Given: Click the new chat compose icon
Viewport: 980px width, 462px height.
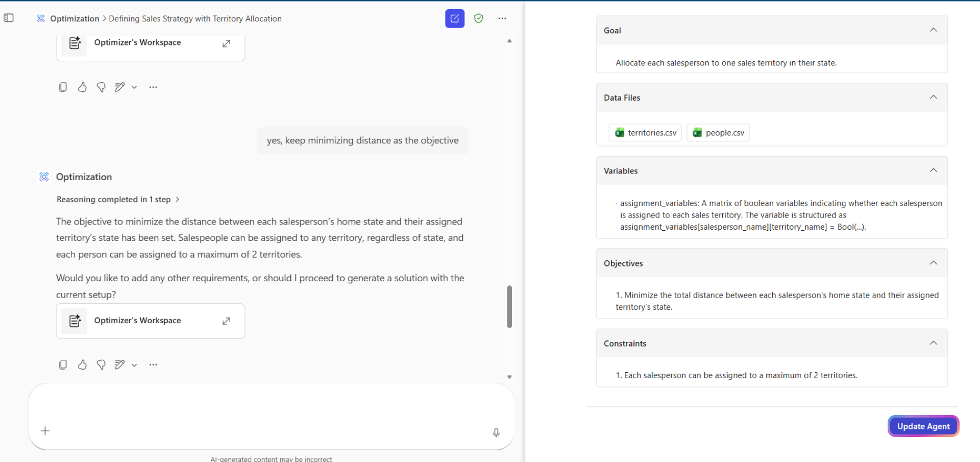Looking at the screenshot, I should 454,18.
